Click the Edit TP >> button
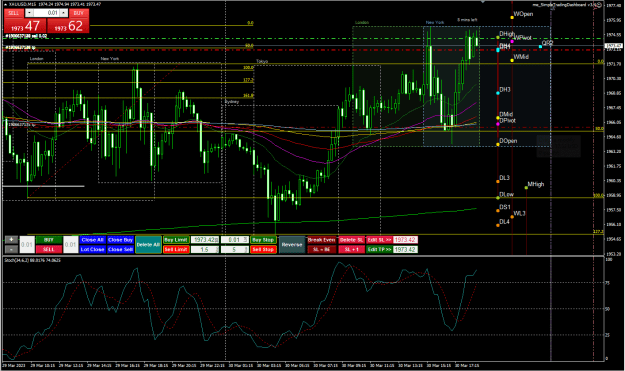The width and height of the screenshot is (625, 371). pos(379,249)
